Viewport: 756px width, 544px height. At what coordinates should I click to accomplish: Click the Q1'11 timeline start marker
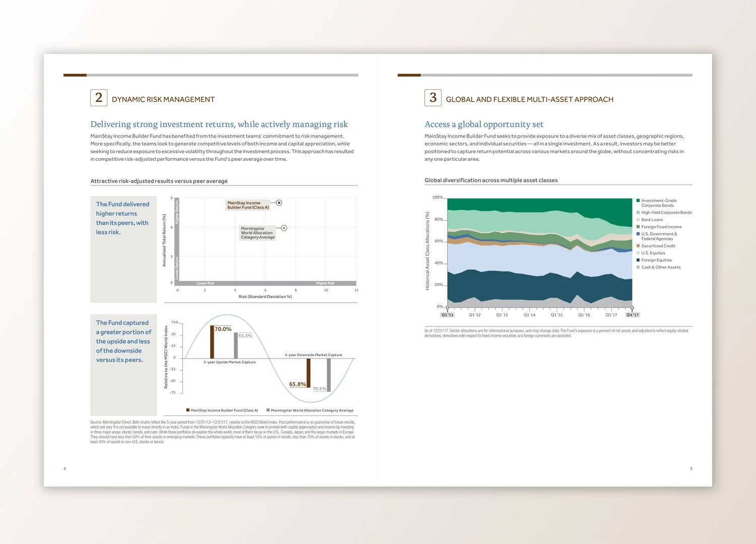click(x=448, y=308)
